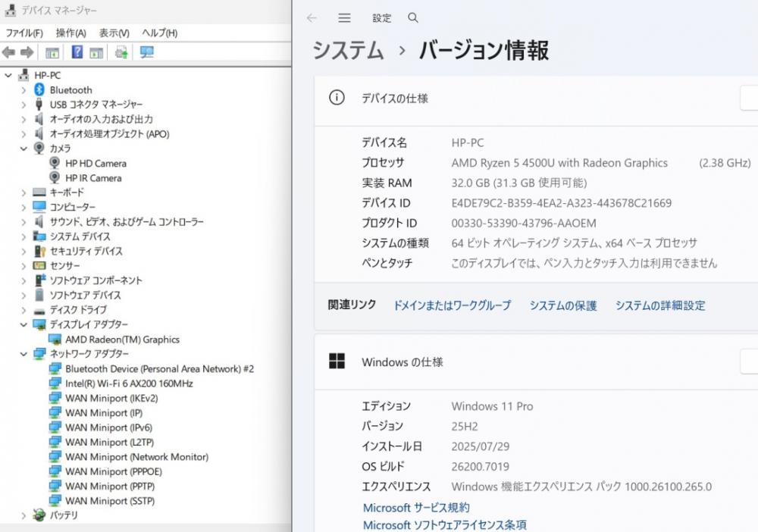Expand the バッテリ category
This screenshot has height=532, width=758.
23,515
